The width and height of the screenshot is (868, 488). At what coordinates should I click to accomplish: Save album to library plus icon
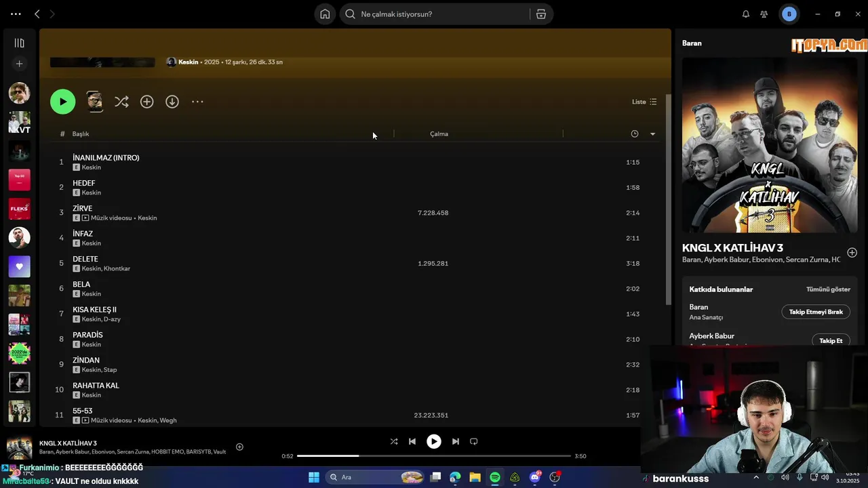[x=146, y=102]
